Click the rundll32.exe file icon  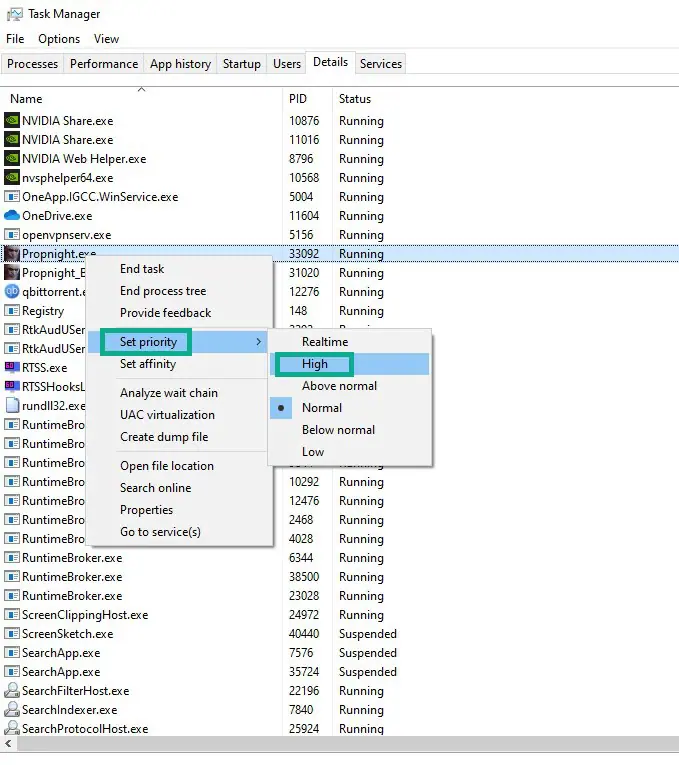pyautogui.click(x=12, y=405)
